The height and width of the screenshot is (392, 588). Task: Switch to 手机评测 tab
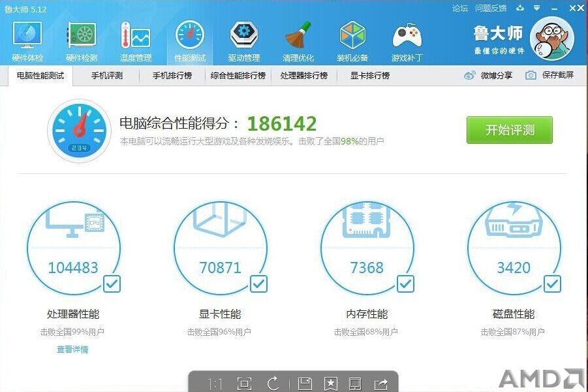click(107, 76)
